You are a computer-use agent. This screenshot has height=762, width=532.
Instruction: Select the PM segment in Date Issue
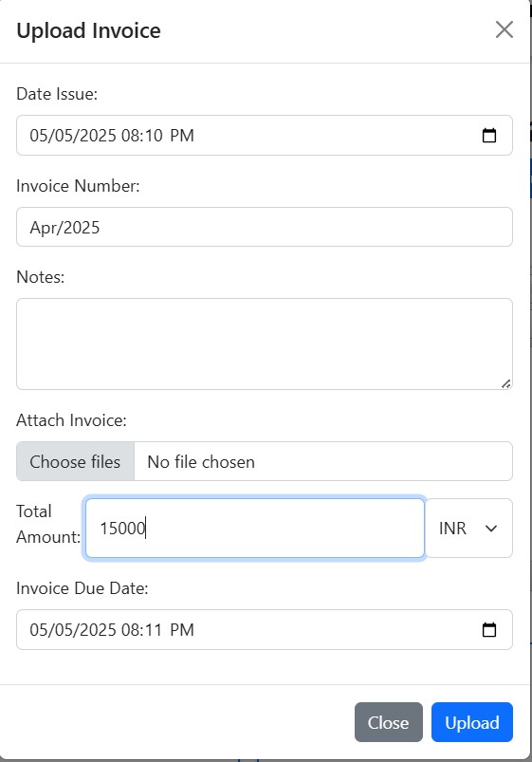[x=182, y=135]
